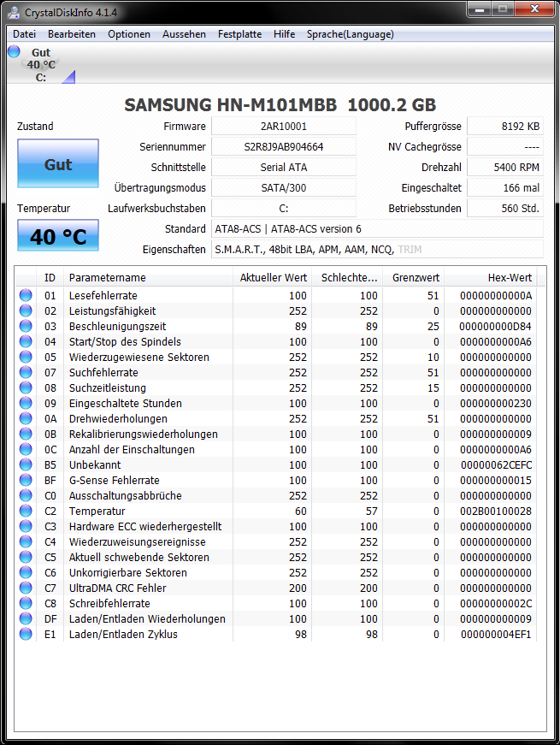Image resolution: width=560 pixels, height=745 pixels.
Task: Click status orb for Beschleunigungszeit row
Action: [26, 326]
